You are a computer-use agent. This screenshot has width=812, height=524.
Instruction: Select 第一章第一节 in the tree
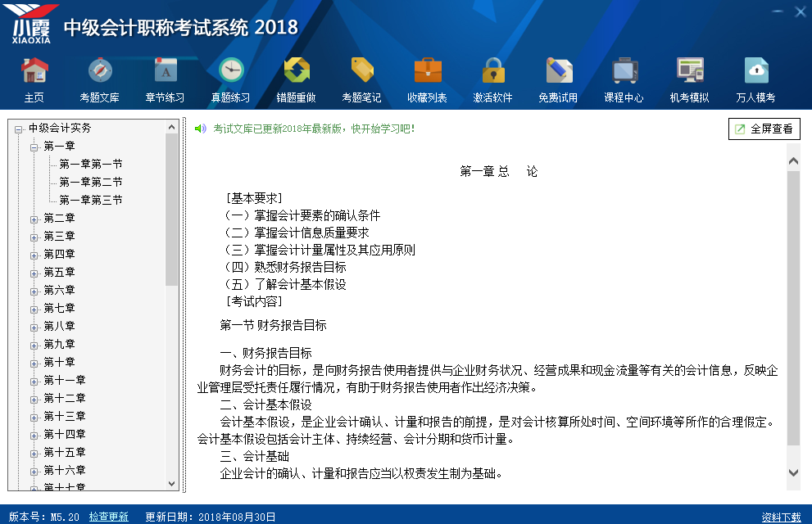91,164
